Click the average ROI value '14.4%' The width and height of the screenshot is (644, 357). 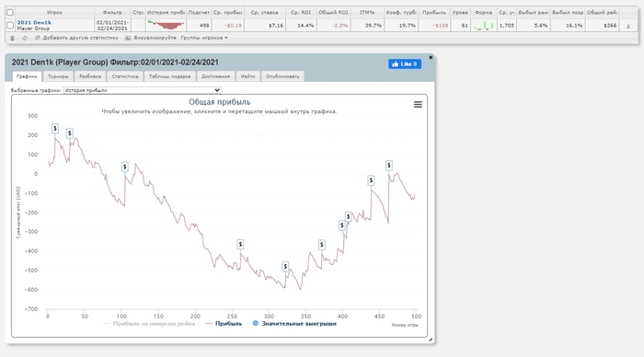(x=305, y=26)
